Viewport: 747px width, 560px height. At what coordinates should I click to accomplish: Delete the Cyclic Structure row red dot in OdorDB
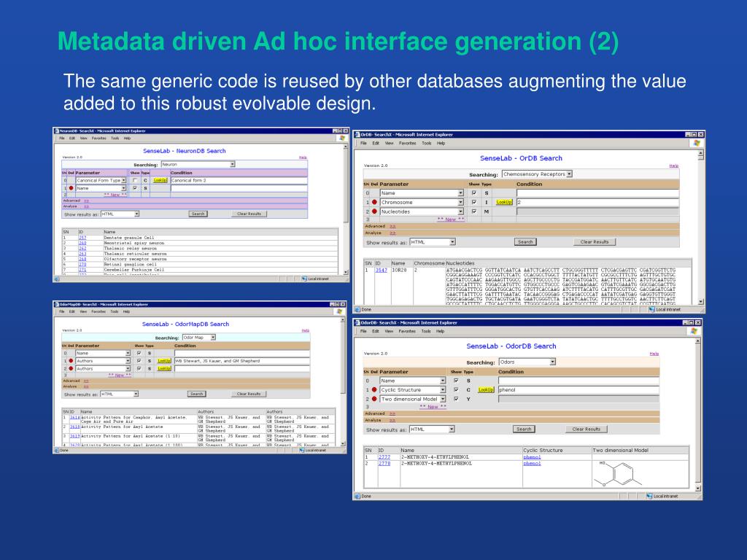coord(374,389)
